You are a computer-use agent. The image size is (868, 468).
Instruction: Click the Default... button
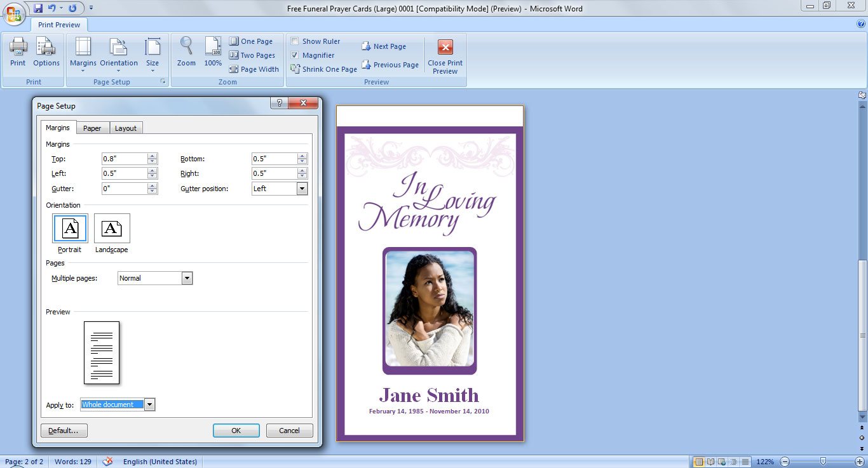64,431
